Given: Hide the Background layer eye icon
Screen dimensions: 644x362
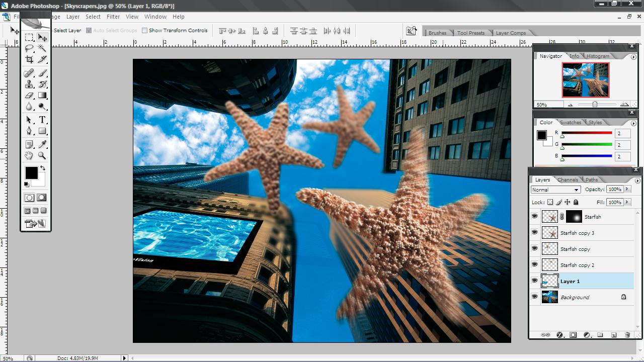Looking at the screenshot, I should pyautogui.click(x=534, y=297).
